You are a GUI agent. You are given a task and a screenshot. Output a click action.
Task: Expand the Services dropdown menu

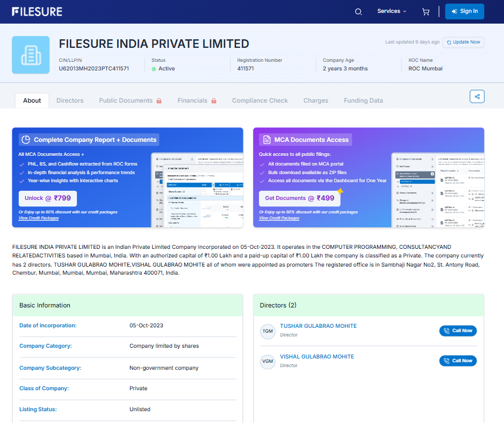tap(391, 11)
